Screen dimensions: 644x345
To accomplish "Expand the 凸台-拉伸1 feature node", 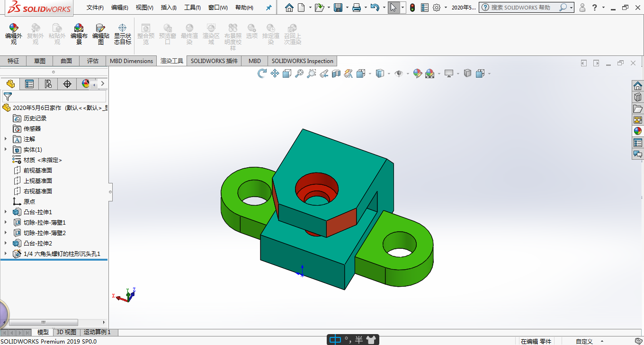I will [x=6, y=212].
